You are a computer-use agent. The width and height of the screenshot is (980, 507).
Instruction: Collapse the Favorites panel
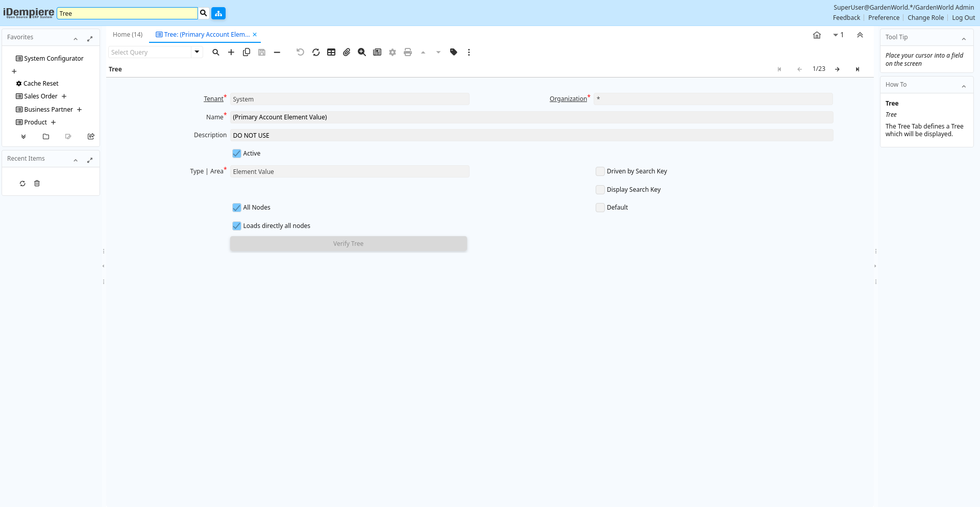[76, 38]
